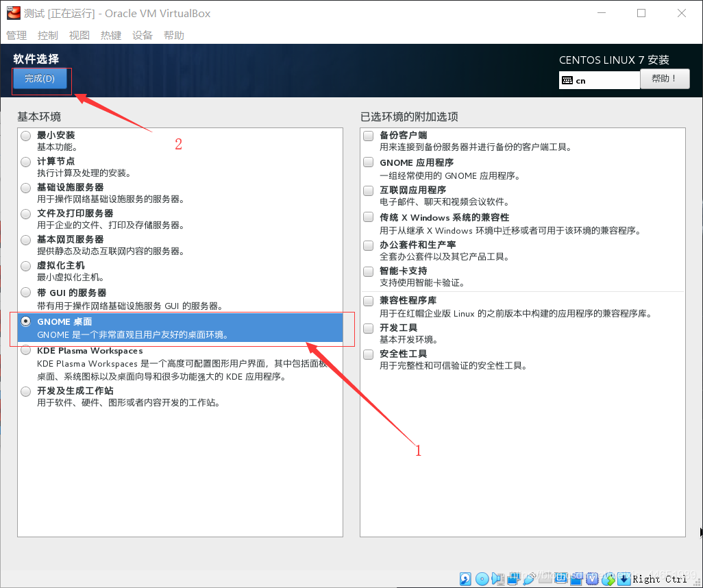Choose 开发及生成工作站 environment

(x=26, y=391)
